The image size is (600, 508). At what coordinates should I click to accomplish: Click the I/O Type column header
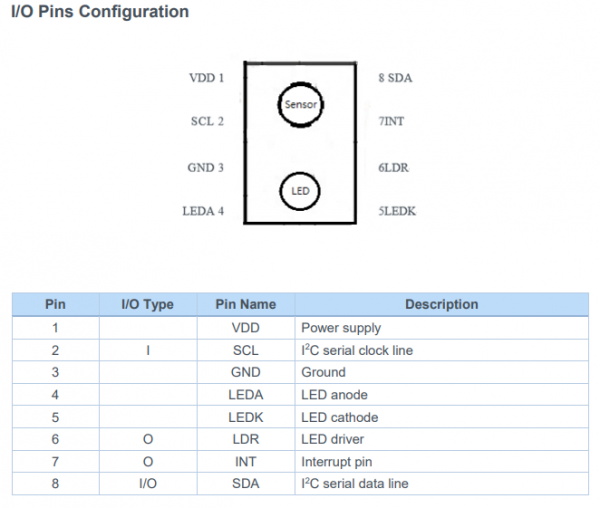[147, 304]
